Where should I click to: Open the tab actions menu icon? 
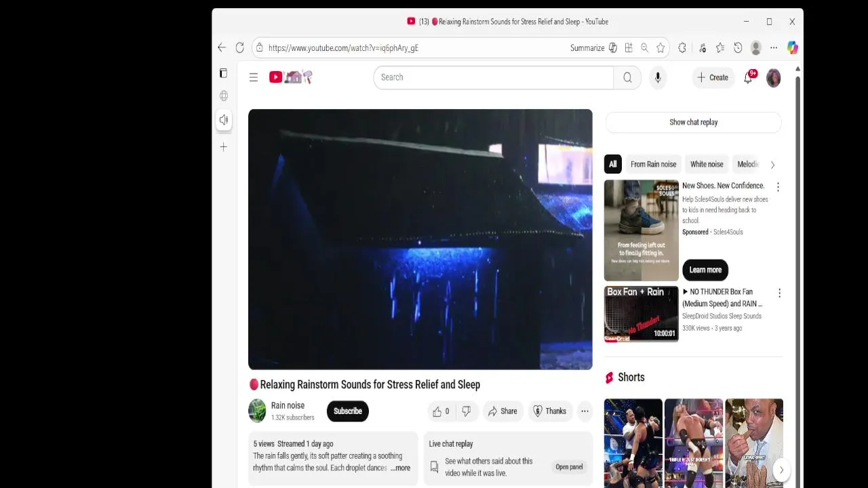[x=223, y=73]
